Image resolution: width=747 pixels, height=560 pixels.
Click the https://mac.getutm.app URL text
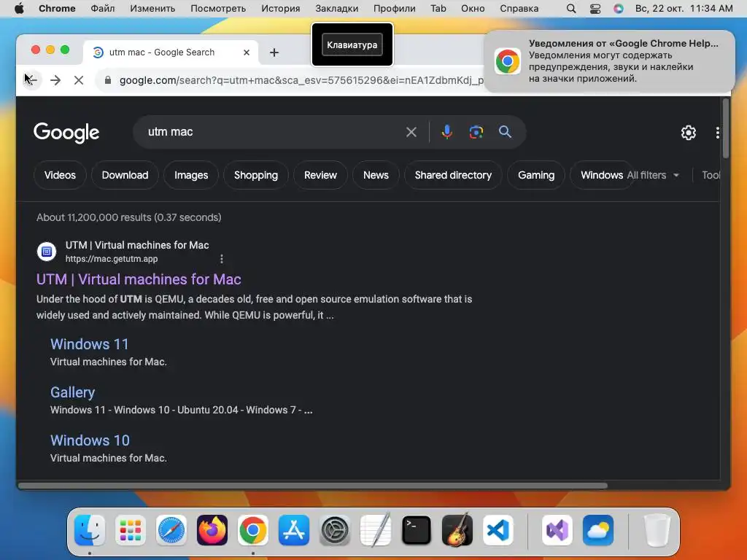(112, 259)
